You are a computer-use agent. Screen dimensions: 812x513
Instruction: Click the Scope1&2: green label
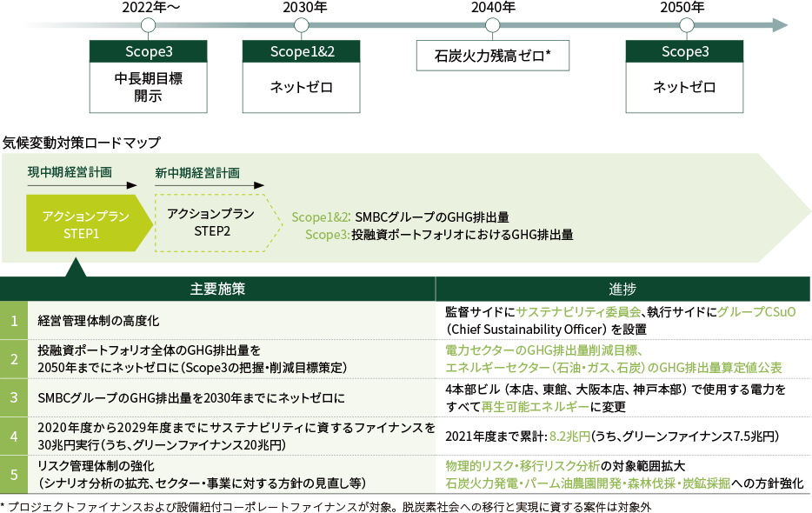321,217
